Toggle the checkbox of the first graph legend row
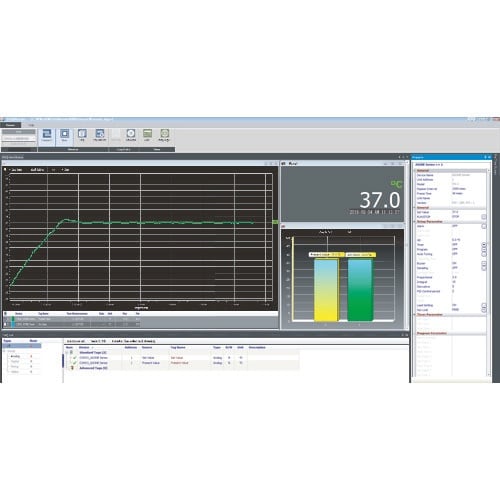The image size is (500, 500). tap(5, 319)
